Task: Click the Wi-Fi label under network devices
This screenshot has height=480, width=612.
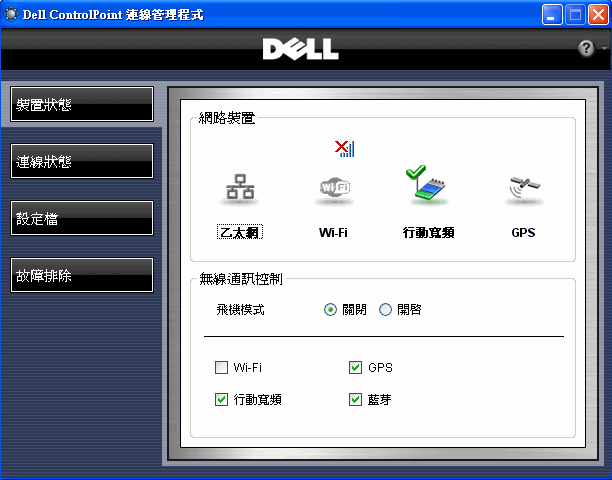Action: (333, 233)
